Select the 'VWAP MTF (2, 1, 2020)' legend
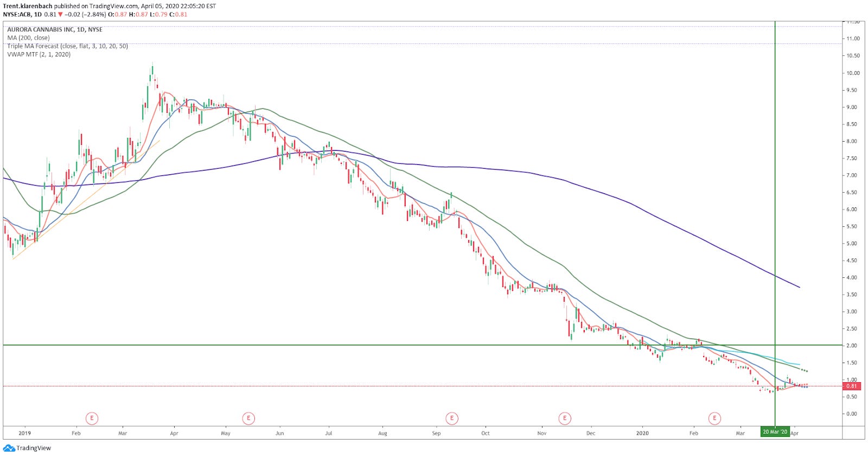This screenshot has width=868, height=457. tap(39, 54)
